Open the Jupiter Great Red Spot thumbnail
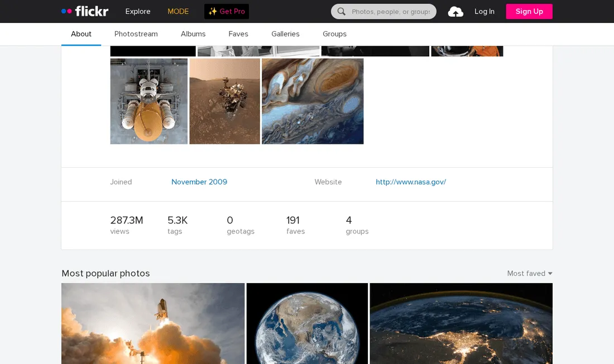Screen dimensions: 614x364 pyautogui.click(x=313, y=101)
